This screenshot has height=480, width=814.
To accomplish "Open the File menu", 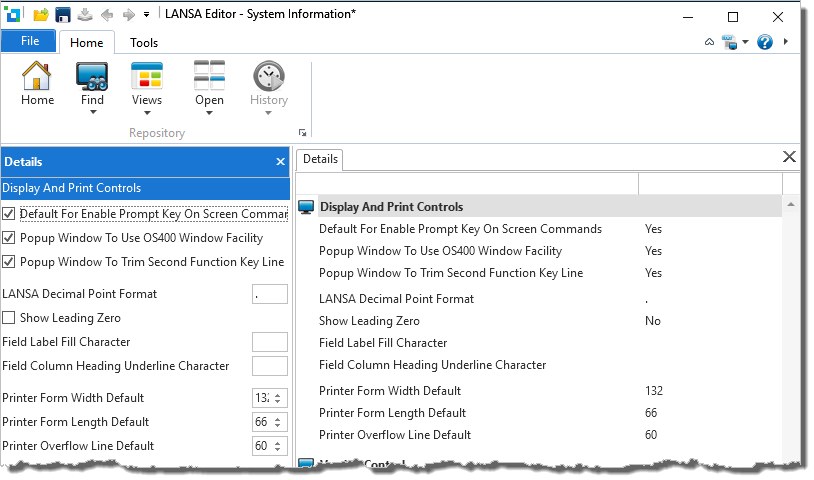I will click(29, 41).
